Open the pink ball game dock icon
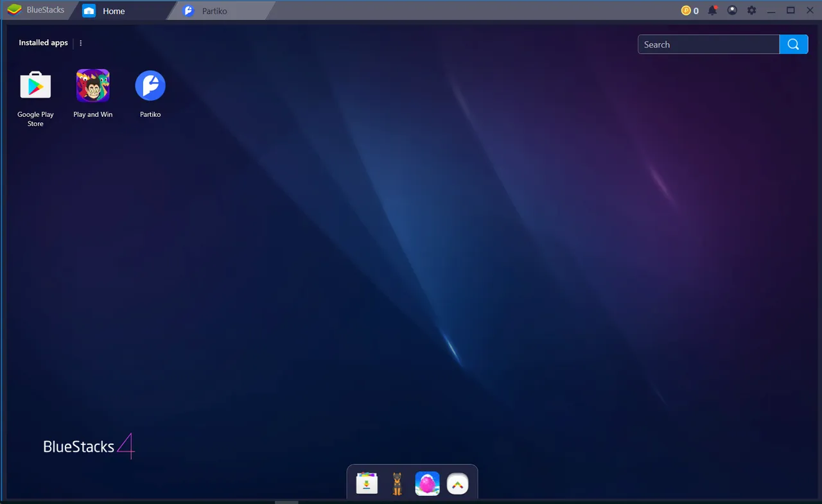Image resolution: width=822 pixels, height=504 pixels. (x=427, y=483)
